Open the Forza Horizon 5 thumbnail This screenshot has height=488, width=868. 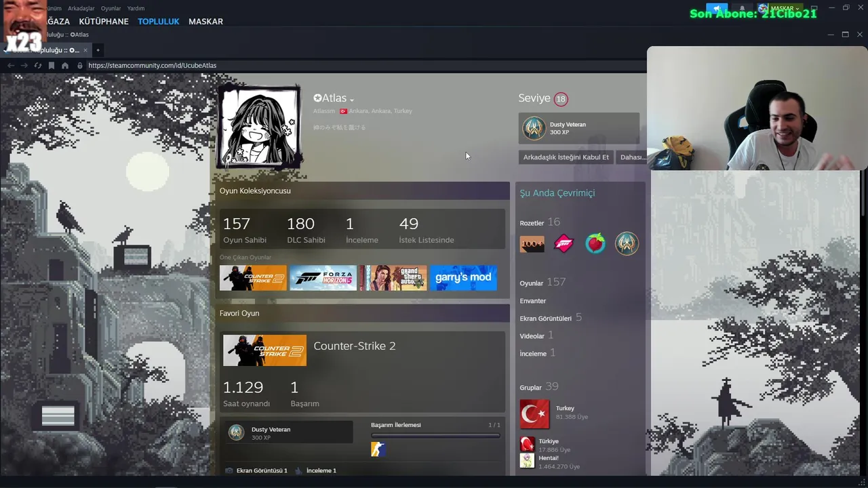tap(323, 278)
